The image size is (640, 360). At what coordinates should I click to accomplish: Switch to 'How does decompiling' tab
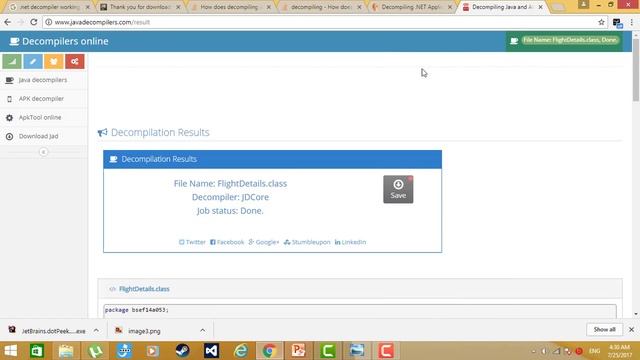click(x=231, y=7)
